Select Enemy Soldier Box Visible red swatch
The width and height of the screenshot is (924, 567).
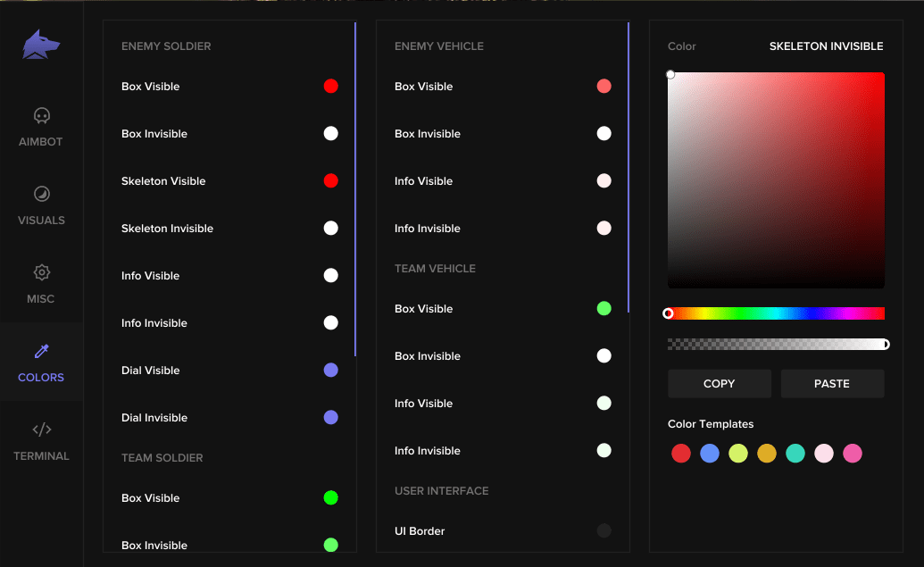(x=330, y=86)
